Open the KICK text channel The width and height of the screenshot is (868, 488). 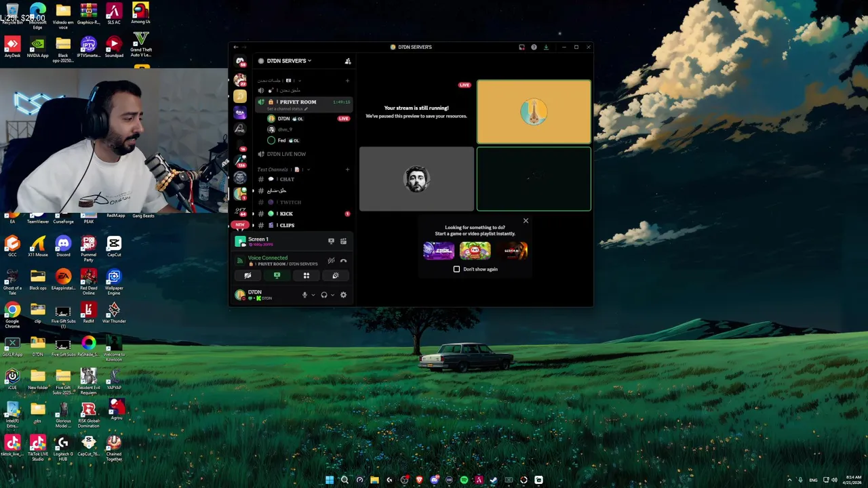[x=303, y=213]
